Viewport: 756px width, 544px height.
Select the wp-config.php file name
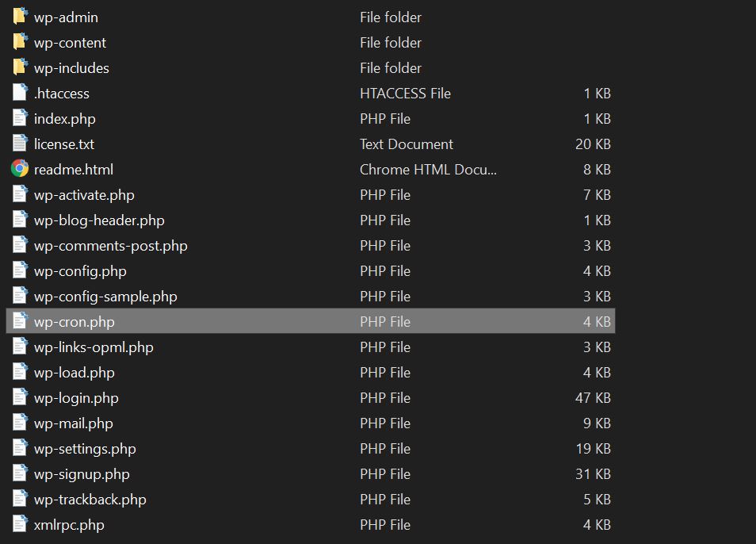click(x=80, y=271)
